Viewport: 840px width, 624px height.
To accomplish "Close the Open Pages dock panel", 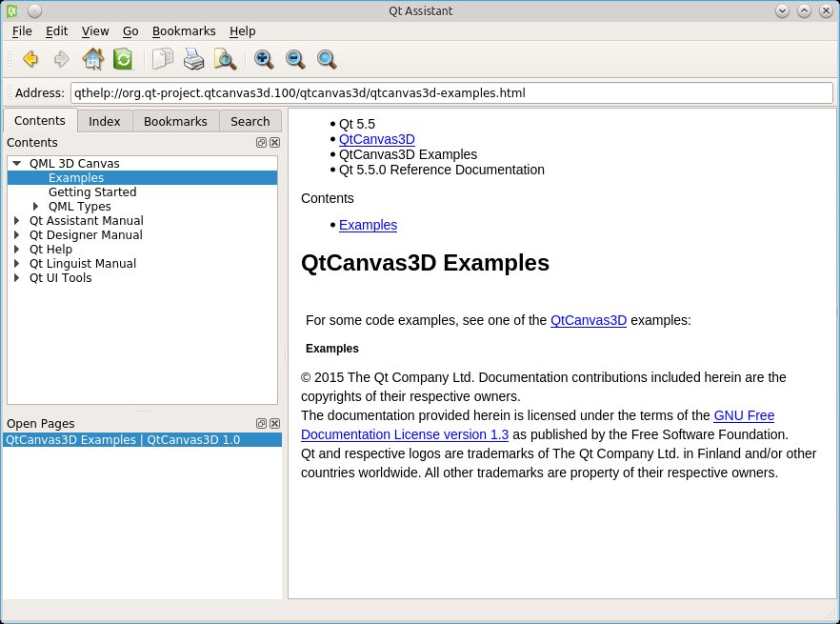I will click(x=274, y=424).
